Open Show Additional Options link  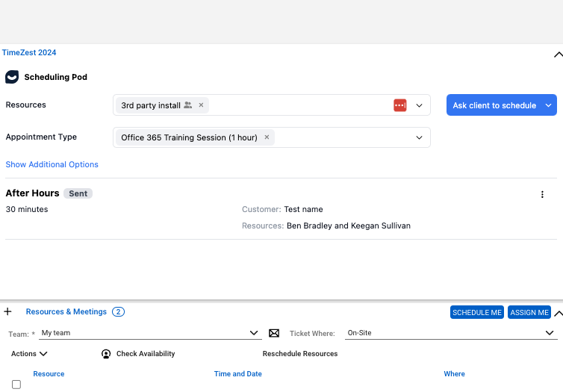point(52,164)
